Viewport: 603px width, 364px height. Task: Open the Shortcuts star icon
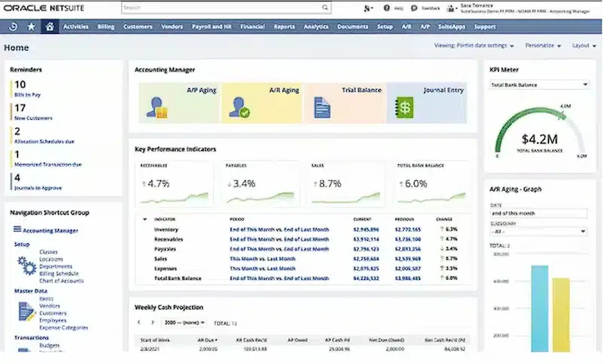[32, 26]
